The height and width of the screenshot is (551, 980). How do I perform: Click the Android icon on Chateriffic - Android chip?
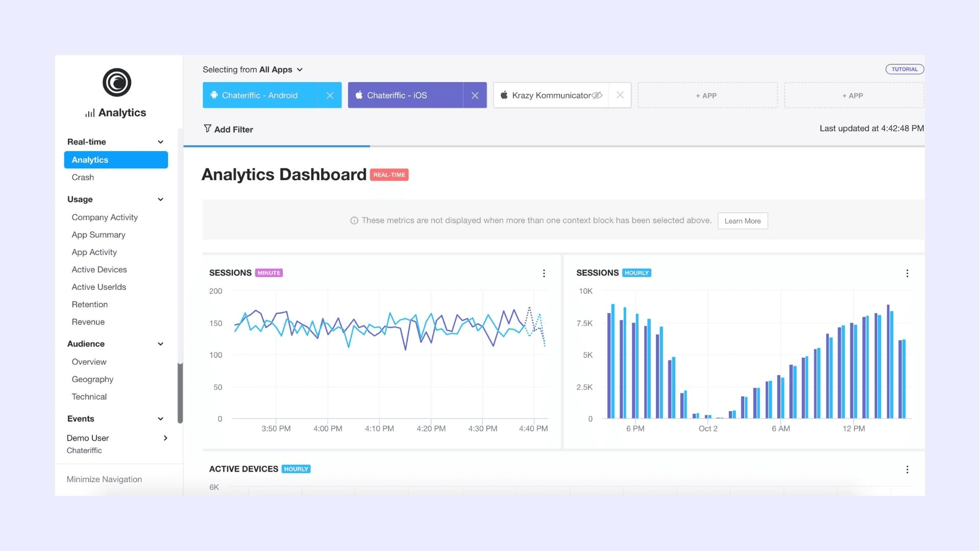tap(214, 95)
